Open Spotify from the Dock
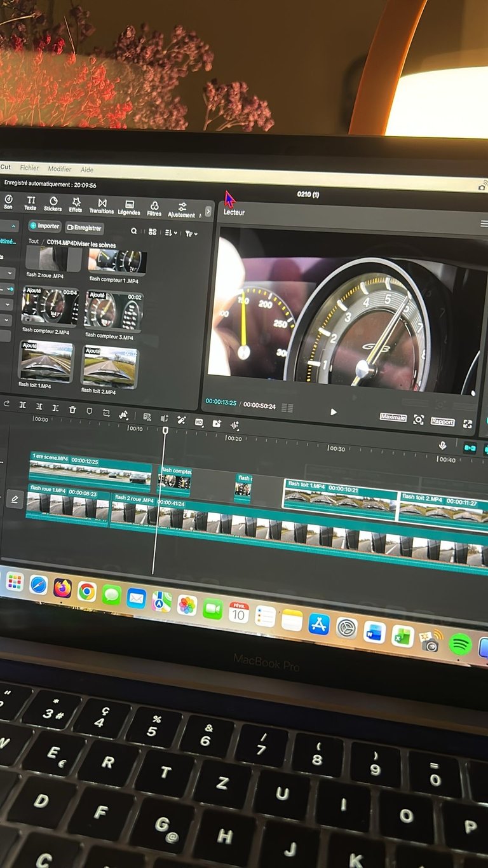488x868 pixels. (459, 644)
